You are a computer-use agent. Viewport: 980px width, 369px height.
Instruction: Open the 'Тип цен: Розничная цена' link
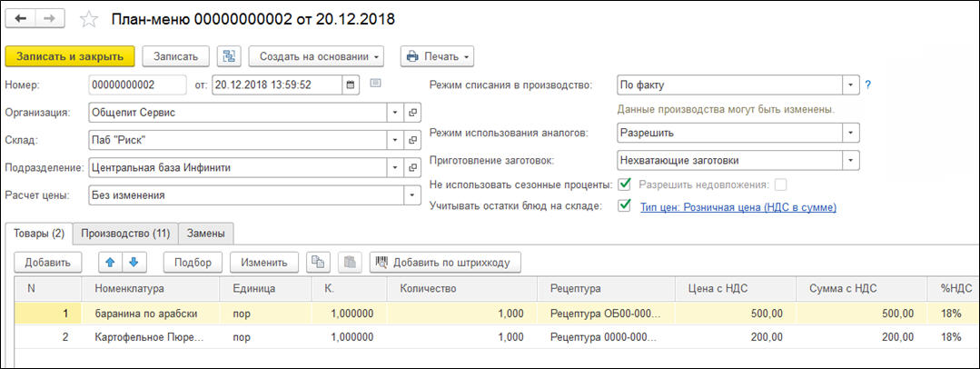[x=737, y=207]
